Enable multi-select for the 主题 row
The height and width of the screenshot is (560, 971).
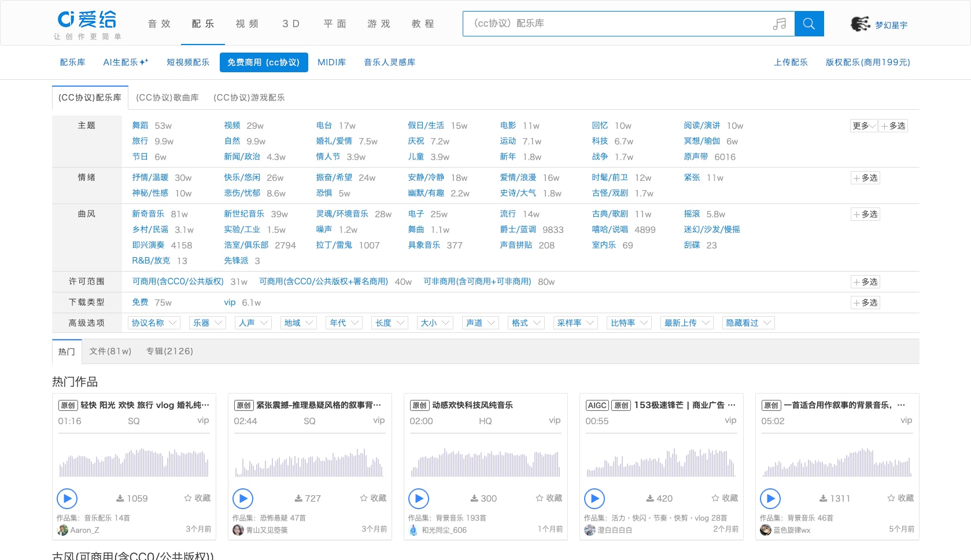[894, 126]
